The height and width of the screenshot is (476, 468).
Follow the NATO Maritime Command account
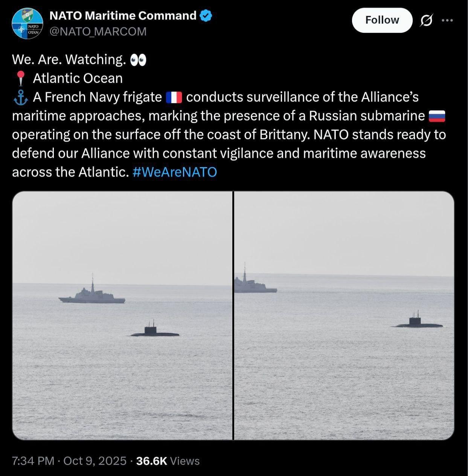[x=382, y=20]
